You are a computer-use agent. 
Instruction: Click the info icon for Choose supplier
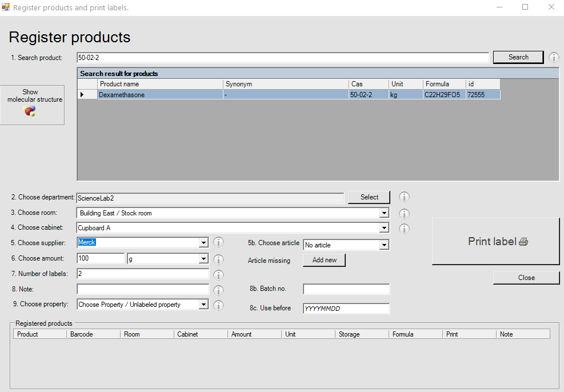tap(218, 242)
